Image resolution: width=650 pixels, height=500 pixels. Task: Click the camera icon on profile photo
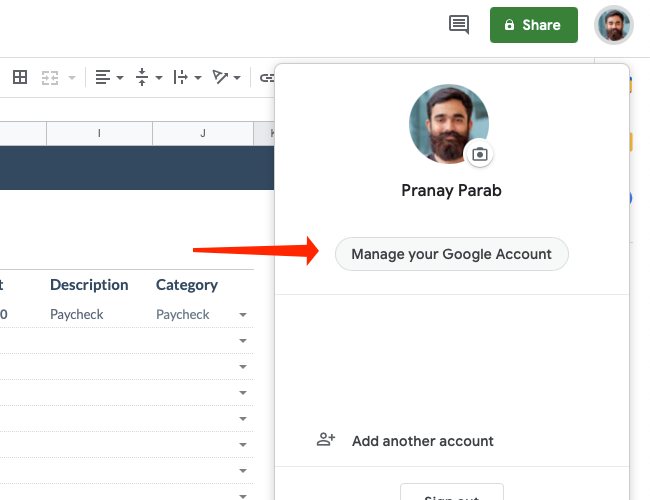[480, 154]
